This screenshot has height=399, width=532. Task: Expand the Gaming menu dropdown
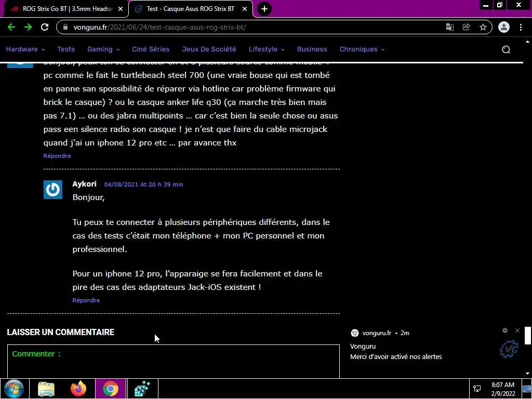103,49
